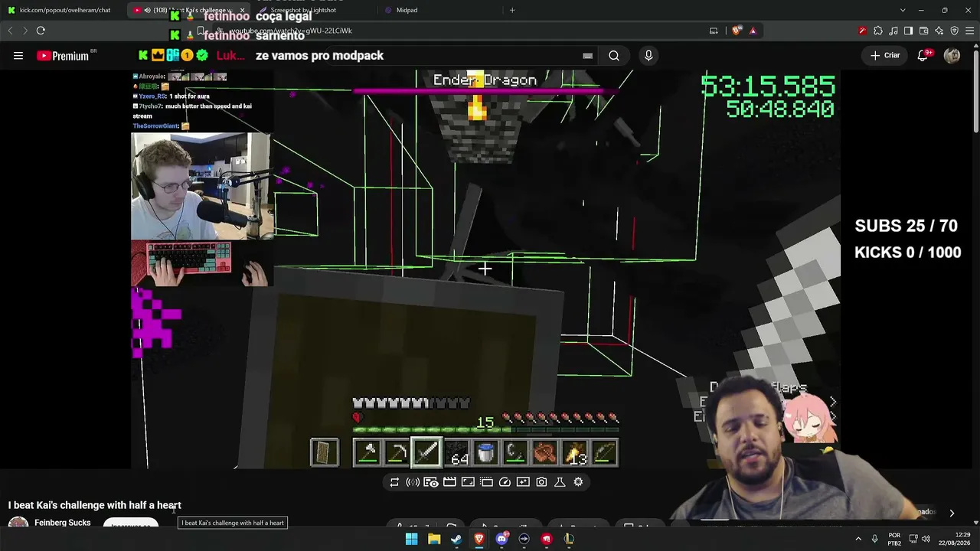Open the Brave main menu

pyautogui.click(x=970, y=31)
